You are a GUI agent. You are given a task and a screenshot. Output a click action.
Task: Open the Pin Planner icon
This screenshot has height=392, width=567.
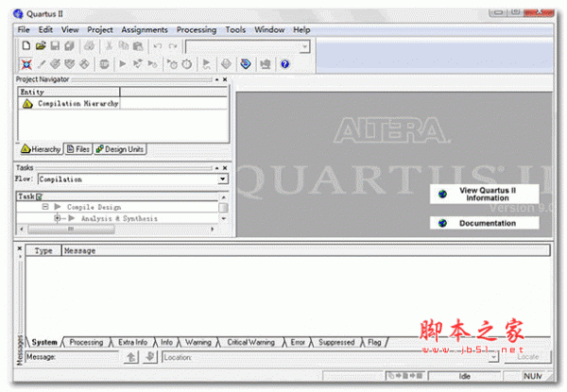coord(70,64)
